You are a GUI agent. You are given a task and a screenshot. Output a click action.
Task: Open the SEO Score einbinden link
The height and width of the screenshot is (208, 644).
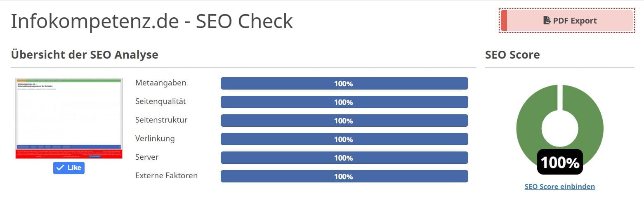(x=559, y=187)
